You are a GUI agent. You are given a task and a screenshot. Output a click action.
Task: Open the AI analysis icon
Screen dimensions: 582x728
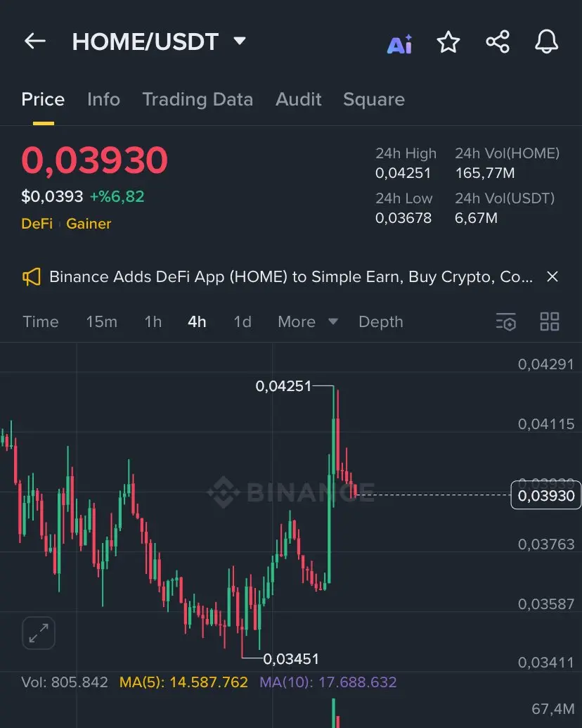(400, 44)
